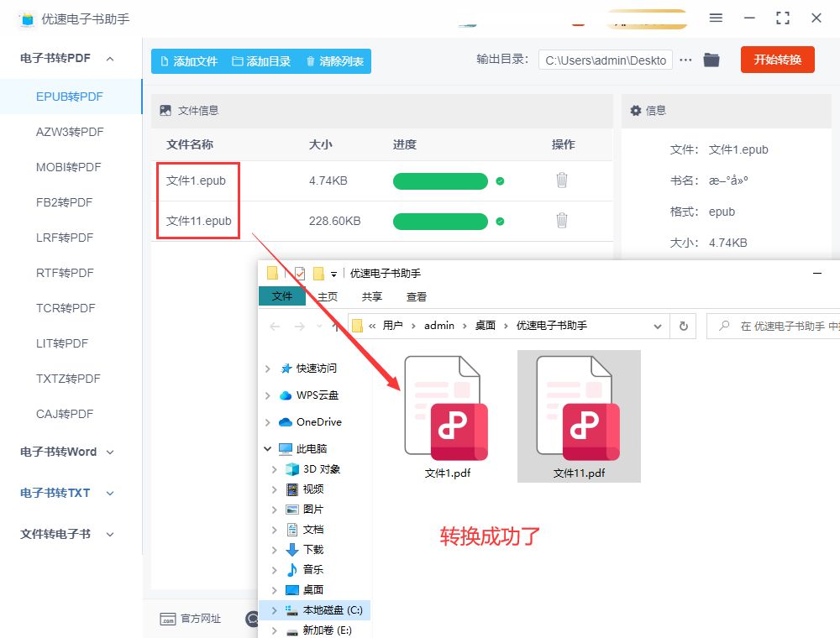
Task: Click the three-dot browse output path button
Action: (685, 60)
